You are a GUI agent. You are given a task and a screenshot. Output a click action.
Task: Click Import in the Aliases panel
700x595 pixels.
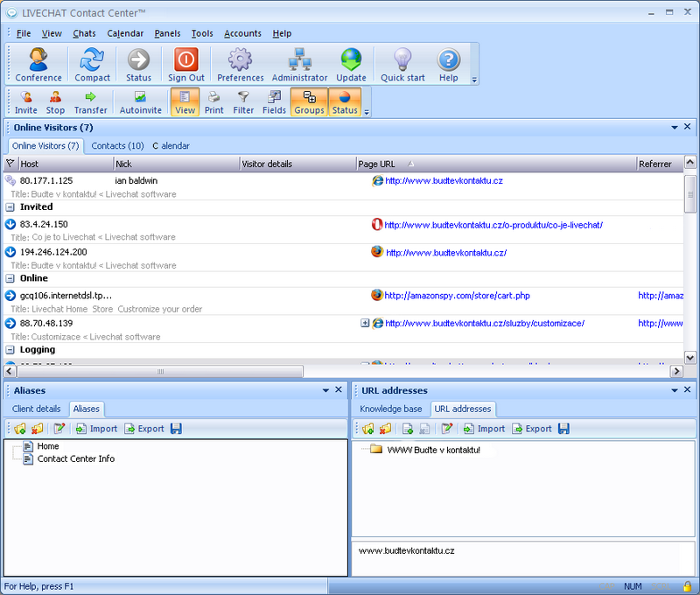pos(96,429)
